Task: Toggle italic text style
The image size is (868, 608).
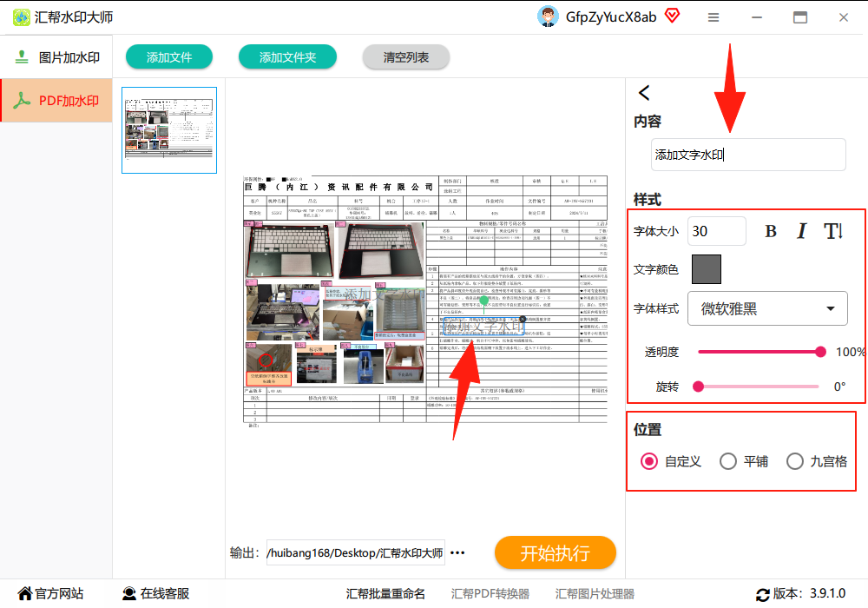Action: tap(801, 231)
